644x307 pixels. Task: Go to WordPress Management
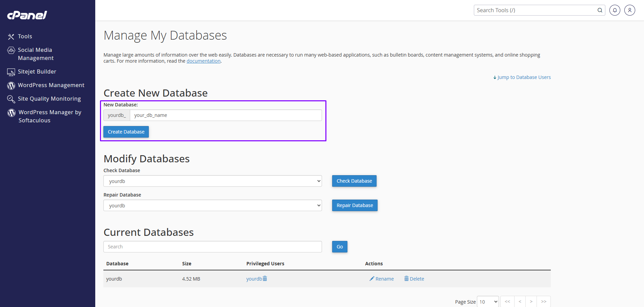pyautogui.click(x=51, y=85)
